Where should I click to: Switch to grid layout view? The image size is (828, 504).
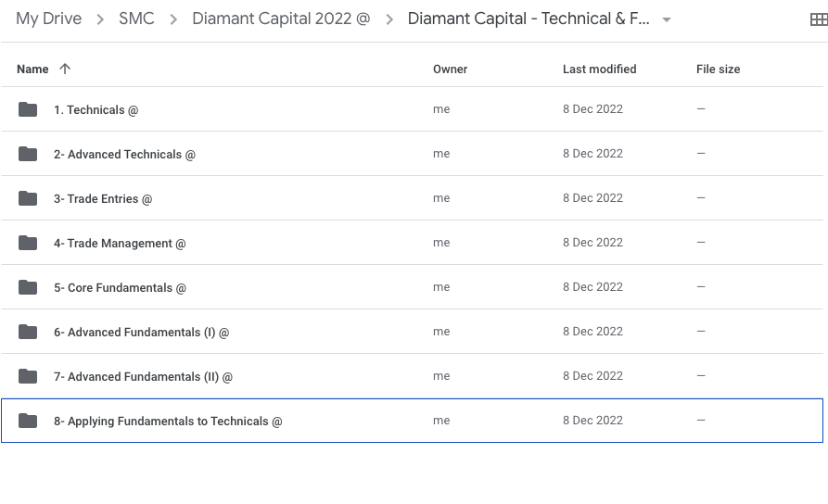[818, 19]
